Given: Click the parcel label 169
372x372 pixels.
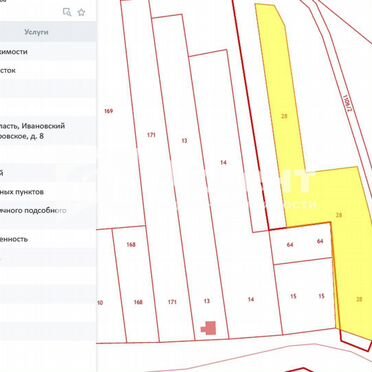Looking at the screenshot, I should [x=108, y=111].
